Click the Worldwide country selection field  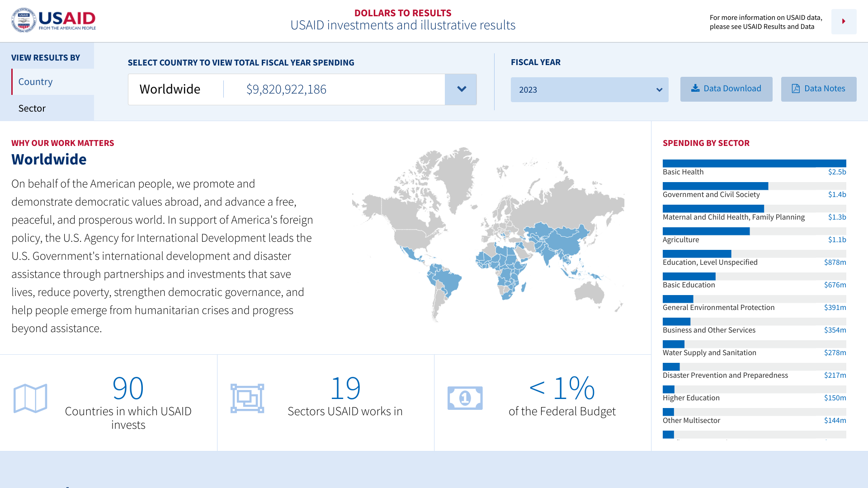coord(286,89)
